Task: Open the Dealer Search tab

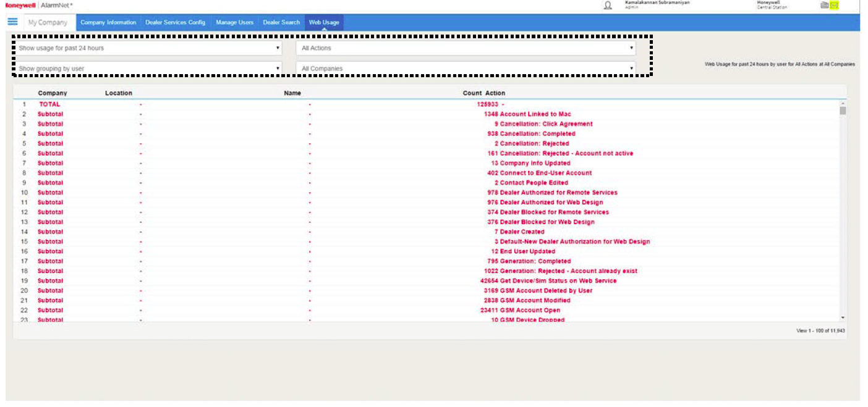Action: tap(281, 22)
